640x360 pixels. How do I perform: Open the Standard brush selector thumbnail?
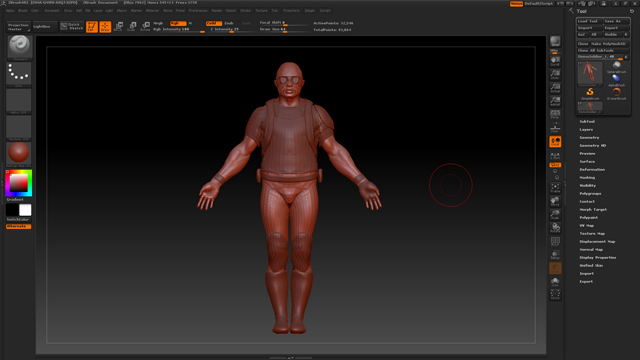pyautogui.click(x=19, y=48)
